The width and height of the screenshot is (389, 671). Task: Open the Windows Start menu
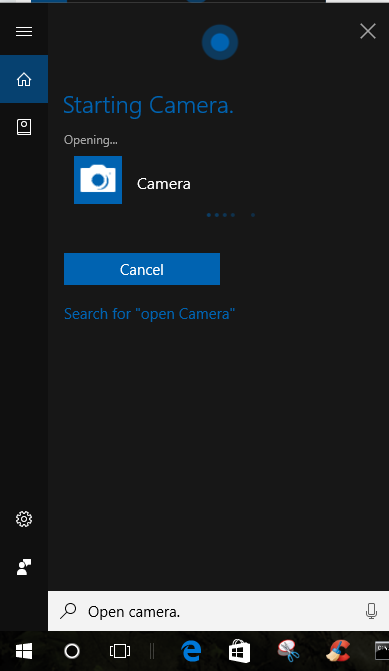24,651
